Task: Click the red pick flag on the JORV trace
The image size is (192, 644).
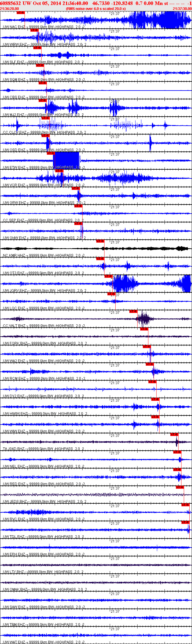Action: coord(109,276)
